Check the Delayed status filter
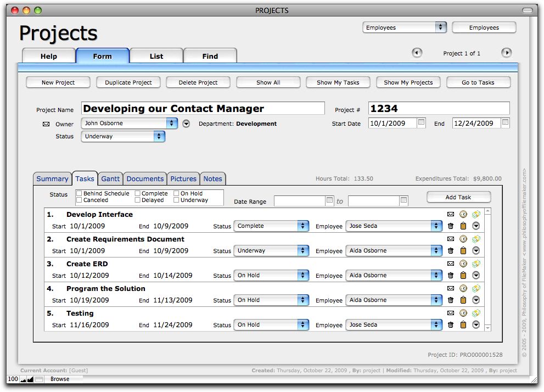This screenshot has height=392, width=544. [137, 200]
